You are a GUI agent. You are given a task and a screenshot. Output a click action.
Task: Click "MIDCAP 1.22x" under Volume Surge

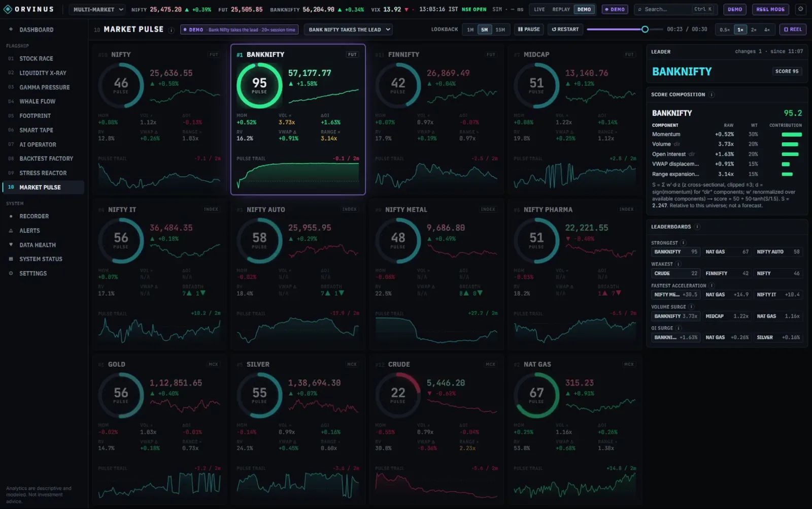point(727,316)
